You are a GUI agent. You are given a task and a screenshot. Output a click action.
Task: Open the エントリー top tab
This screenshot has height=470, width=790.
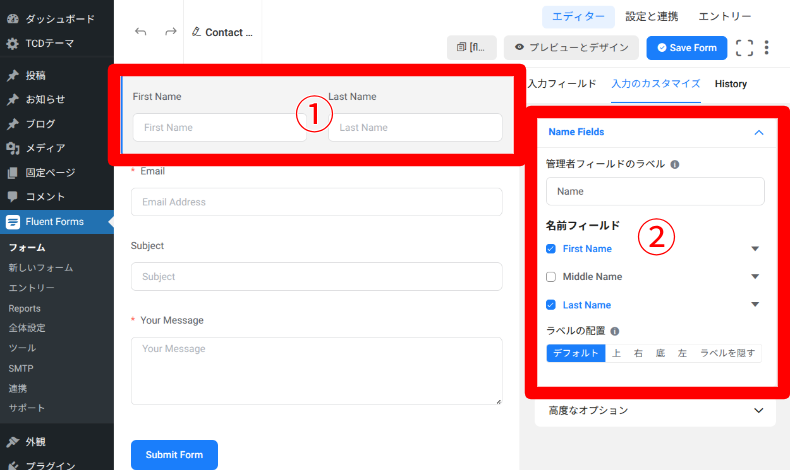tap(725, 17)
